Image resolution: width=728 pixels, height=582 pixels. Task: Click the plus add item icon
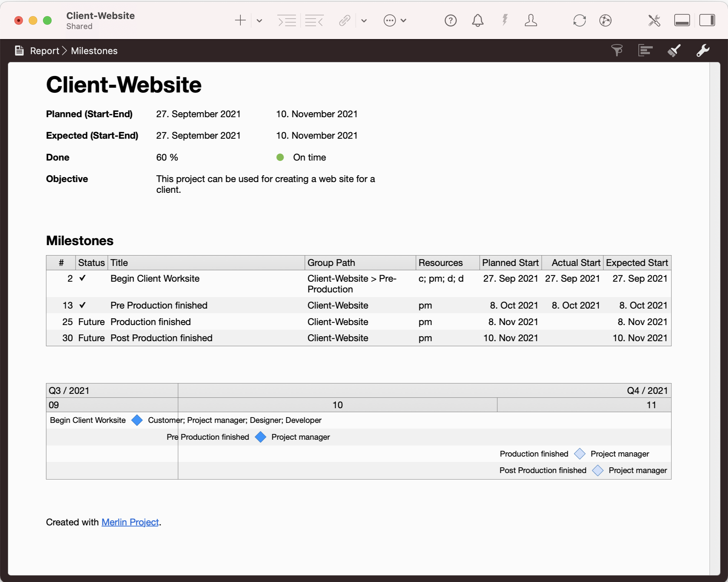(x=240, y=20)
